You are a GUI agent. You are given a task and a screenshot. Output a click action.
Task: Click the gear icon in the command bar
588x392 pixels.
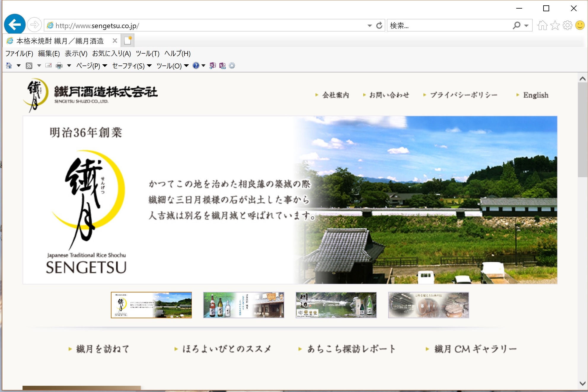[232, 65]
